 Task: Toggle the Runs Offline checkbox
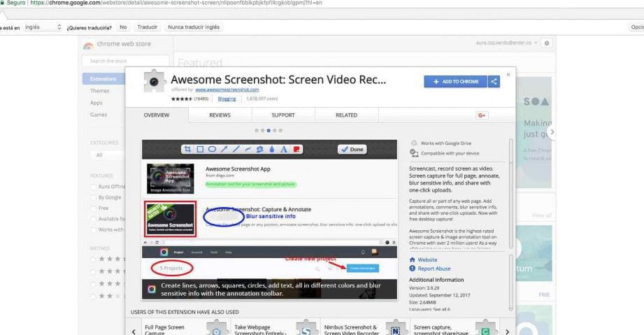click(x=93, y=187)
